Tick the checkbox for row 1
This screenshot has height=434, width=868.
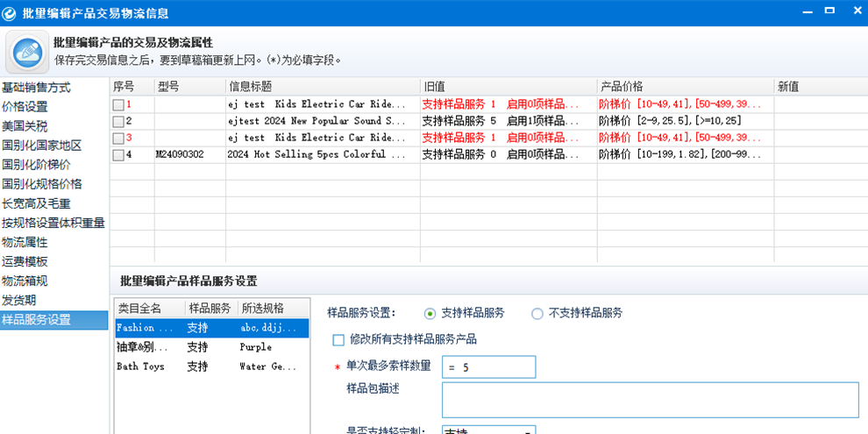(x=118, y=105)
